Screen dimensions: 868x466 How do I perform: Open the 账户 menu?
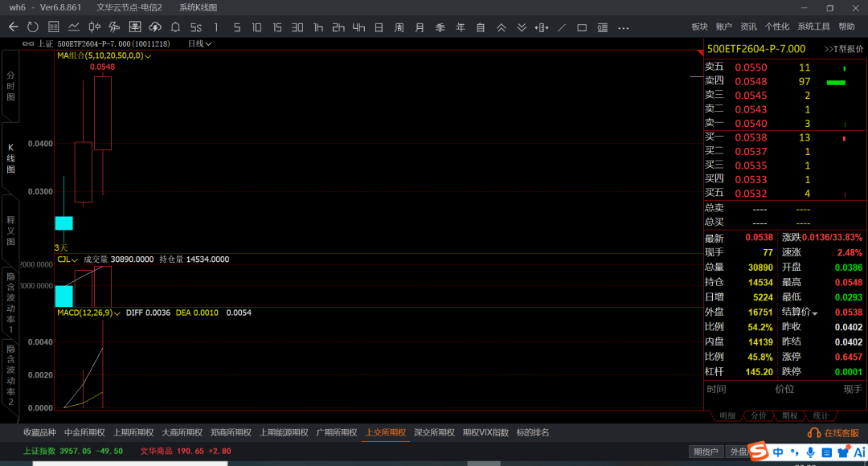click(723, 27)
